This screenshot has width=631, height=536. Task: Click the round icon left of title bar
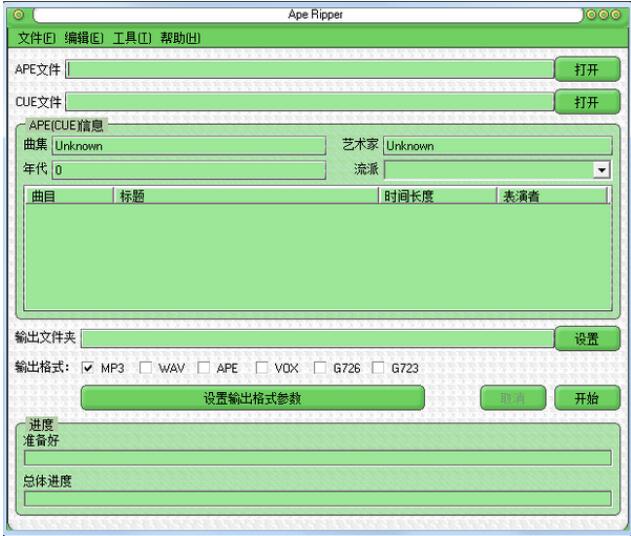(x=19, y=15)
